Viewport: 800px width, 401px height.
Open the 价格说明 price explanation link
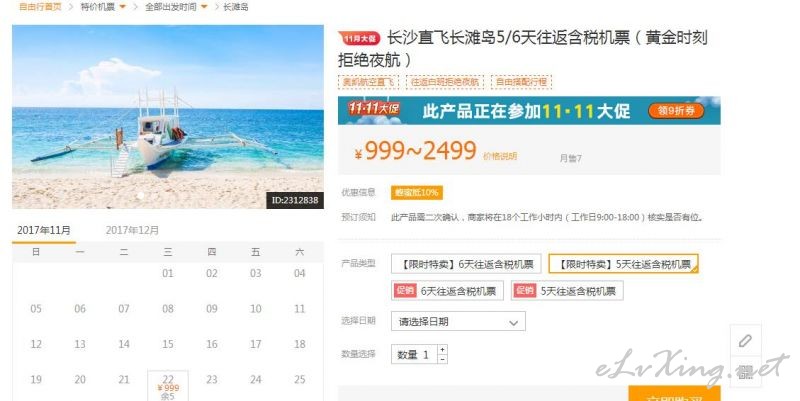coord(500,156)
